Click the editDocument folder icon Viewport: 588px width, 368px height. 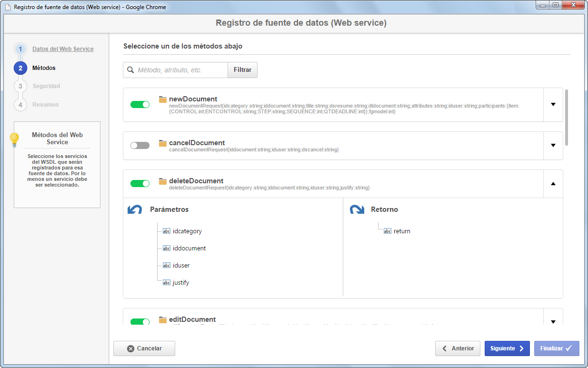(x=163, y=320)
